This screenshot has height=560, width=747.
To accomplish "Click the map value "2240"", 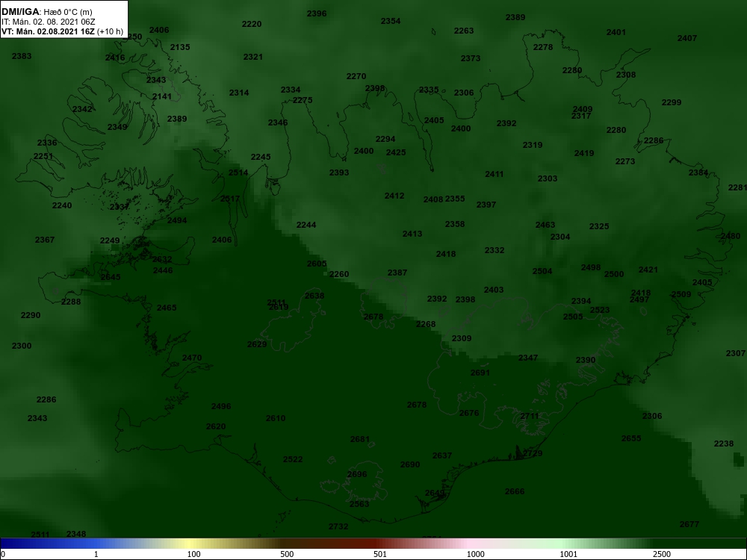I will point(62,205).
